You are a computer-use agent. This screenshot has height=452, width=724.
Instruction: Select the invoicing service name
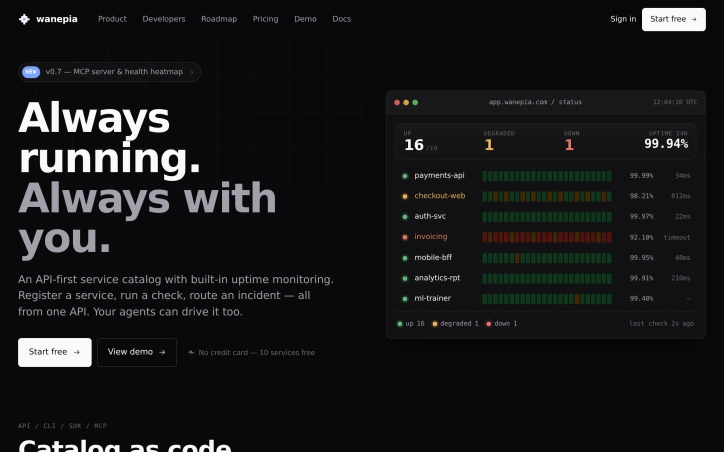[x=431, y=236]
